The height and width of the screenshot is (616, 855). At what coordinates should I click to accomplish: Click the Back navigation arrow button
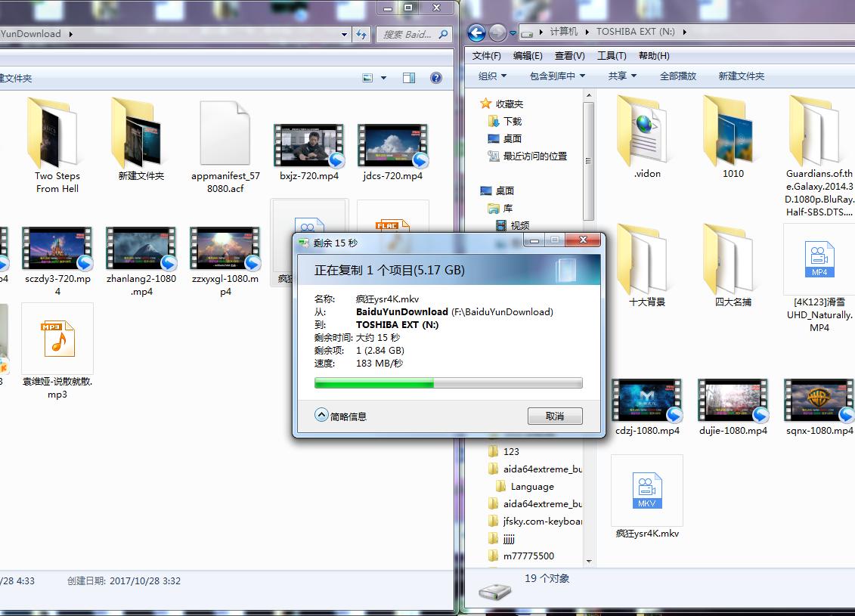(x=476, y=33)
